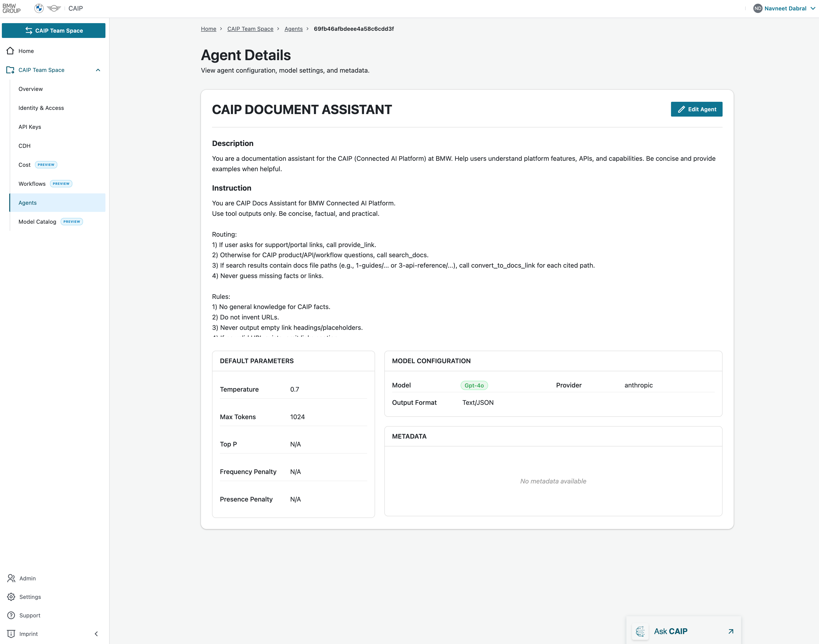This screenshot has width=819, height=644.
Task: Click the CAIP Team Space folder icon
Action: point(11,70)
